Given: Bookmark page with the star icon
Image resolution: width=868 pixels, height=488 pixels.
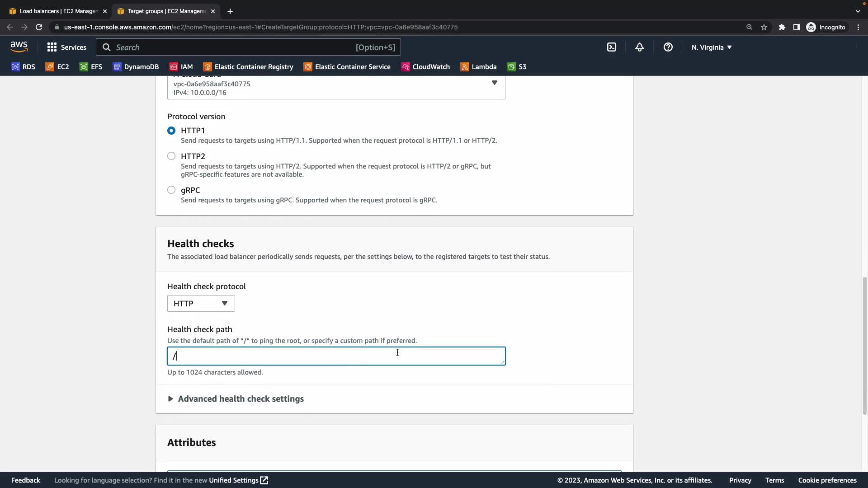Looking at the screenshot, I should coord(764,27).
